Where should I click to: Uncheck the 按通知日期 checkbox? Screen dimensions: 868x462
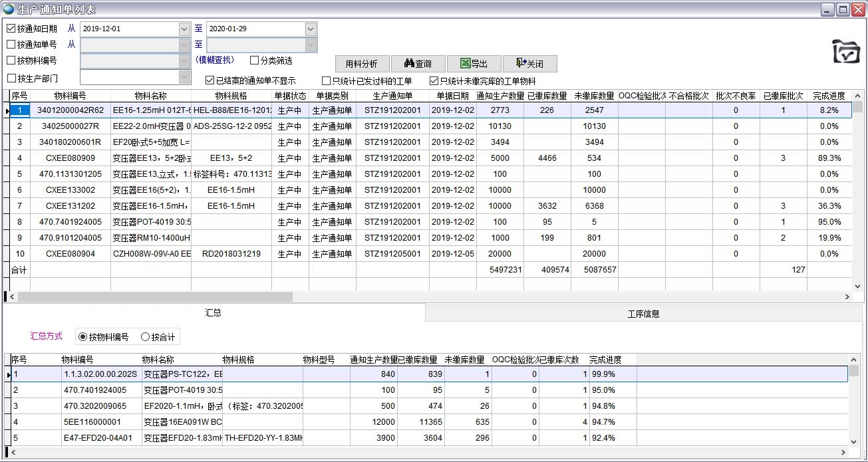(x=11, y=29)
